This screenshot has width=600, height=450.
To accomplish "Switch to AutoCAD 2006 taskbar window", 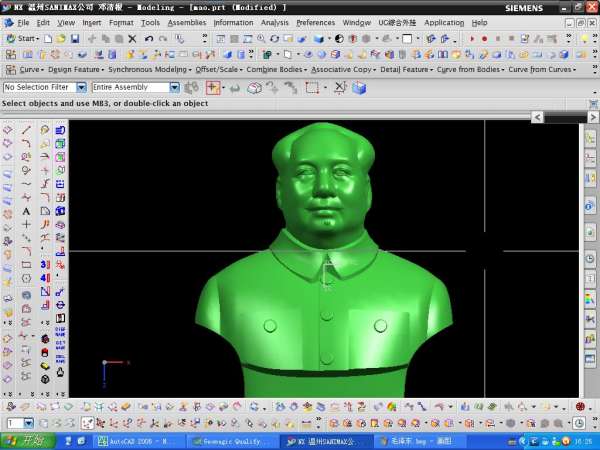I will (139, 442).
